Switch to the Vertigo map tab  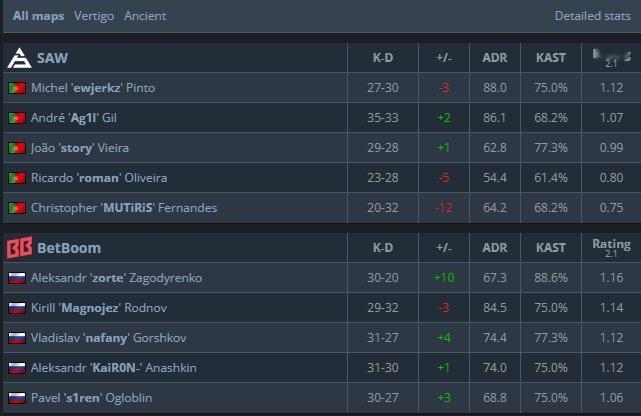(x=94, y=16)
